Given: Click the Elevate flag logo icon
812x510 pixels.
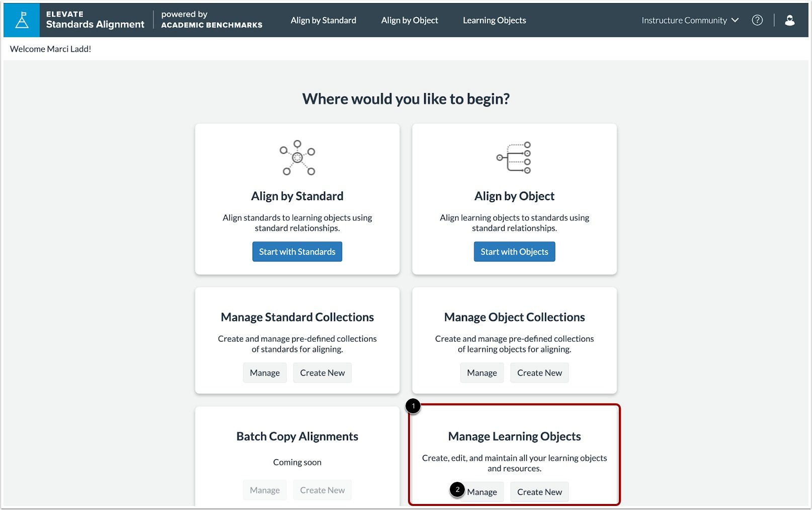Looking at the screenshot, I should click(x=21, y=20).
